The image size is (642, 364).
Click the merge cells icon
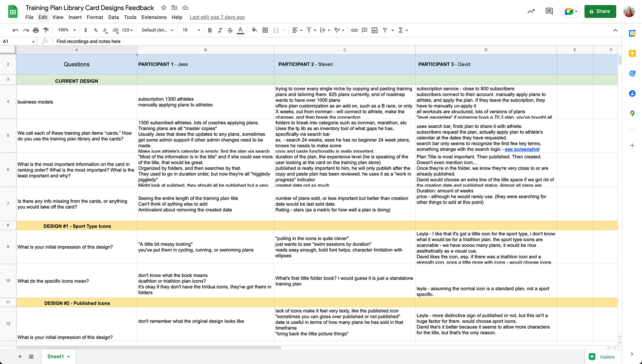pyautogui.click(x=276, y=30)
